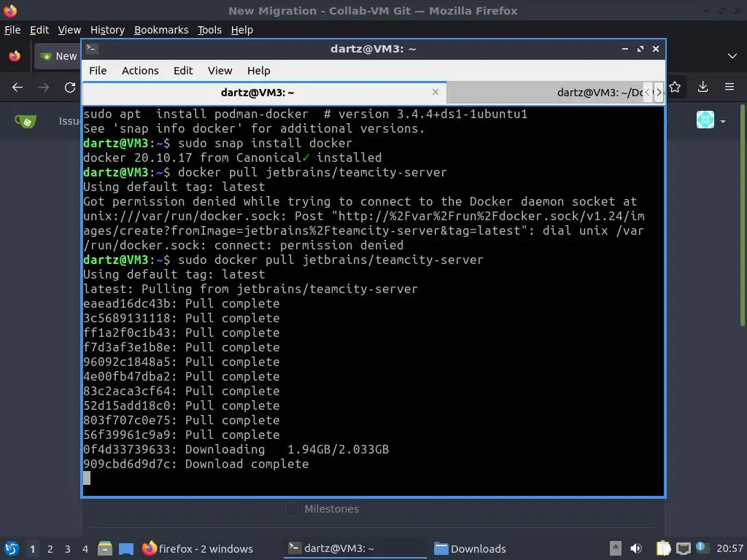Open the volume control tray icon

636,548
